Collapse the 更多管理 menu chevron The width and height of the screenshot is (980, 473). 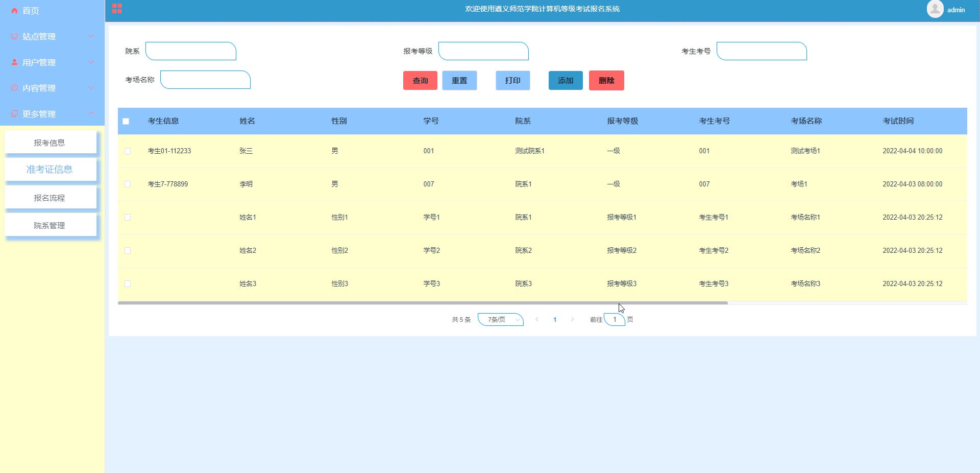[91, 113]
